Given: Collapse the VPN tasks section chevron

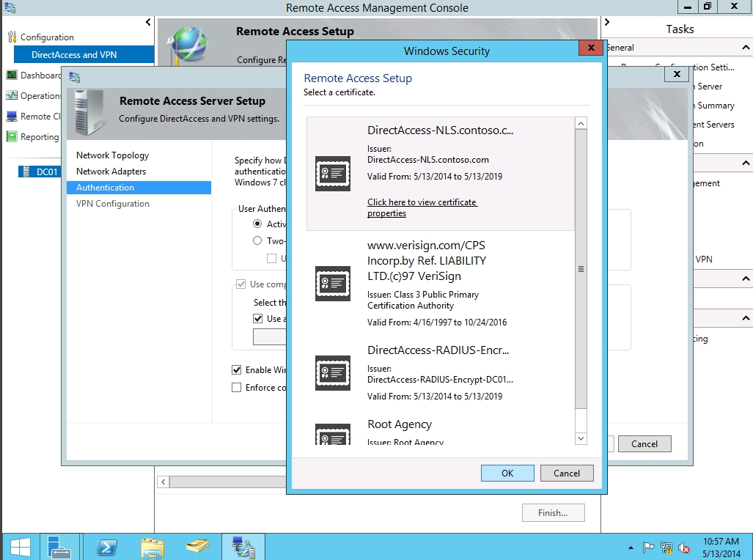Looking at the screenshot, I should [x=746, y=279].
